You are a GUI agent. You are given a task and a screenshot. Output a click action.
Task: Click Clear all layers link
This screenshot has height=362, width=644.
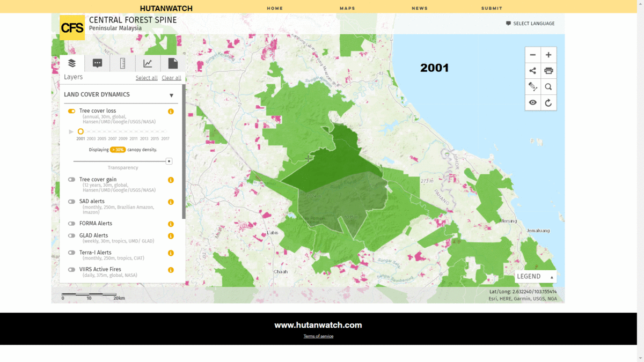(x=171, y=78)
